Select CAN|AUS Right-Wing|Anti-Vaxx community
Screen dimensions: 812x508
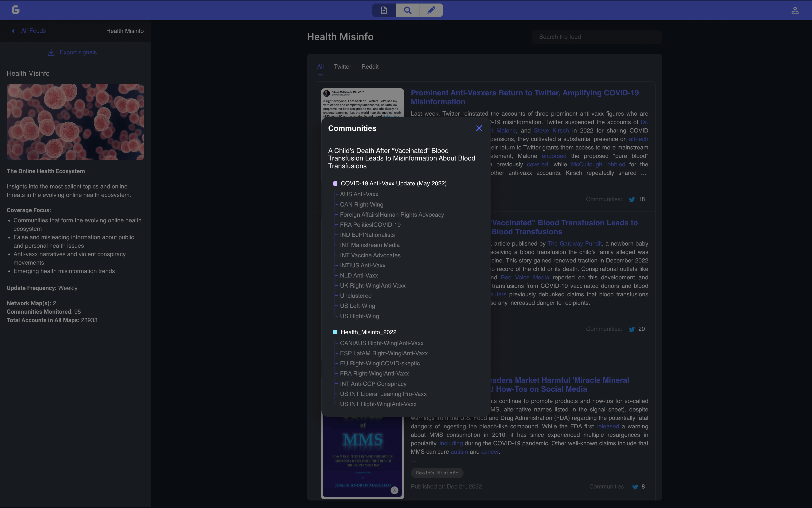pos(382,343)
